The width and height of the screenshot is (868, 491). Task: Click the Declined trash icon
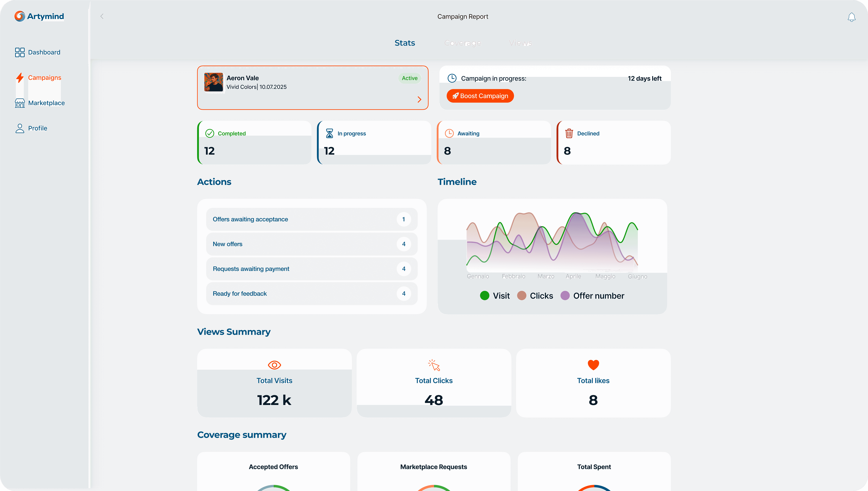point(569,134)
